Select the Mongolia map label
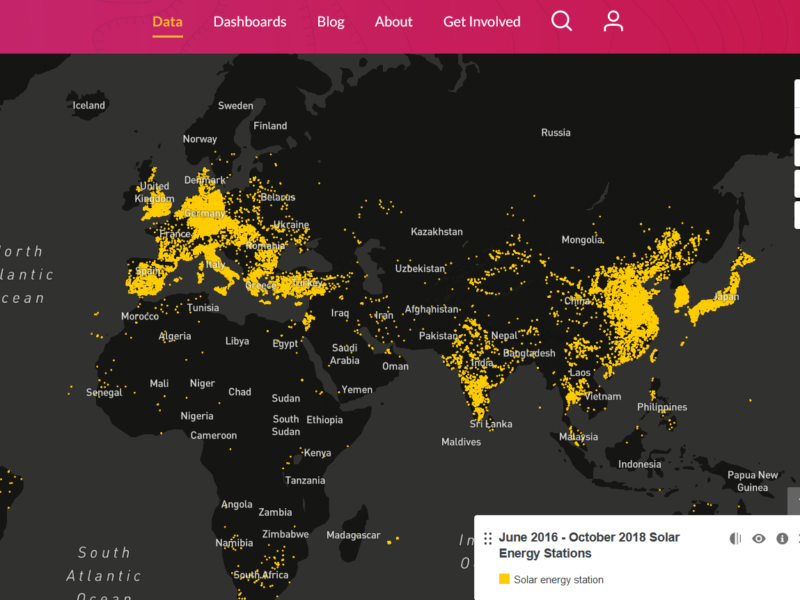The image size is (800, 600). [582, 240]
